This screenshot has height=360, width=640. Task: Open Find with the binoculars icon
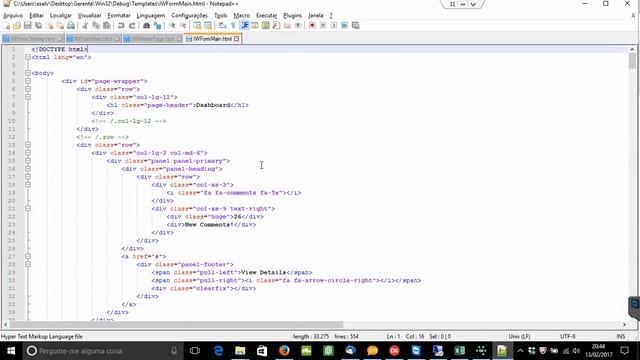tap(146, 26)
